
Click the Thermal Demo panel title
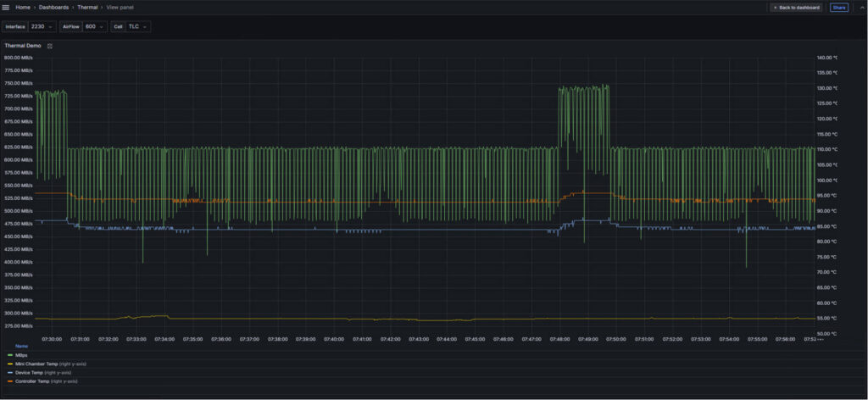point(23,46)
